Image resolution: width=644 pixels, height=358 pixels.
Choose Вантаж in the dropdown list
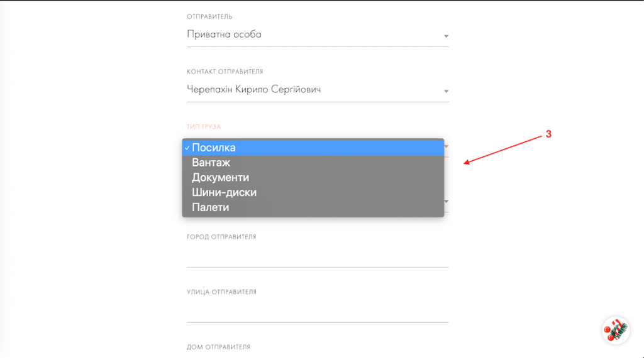point(211,163)
